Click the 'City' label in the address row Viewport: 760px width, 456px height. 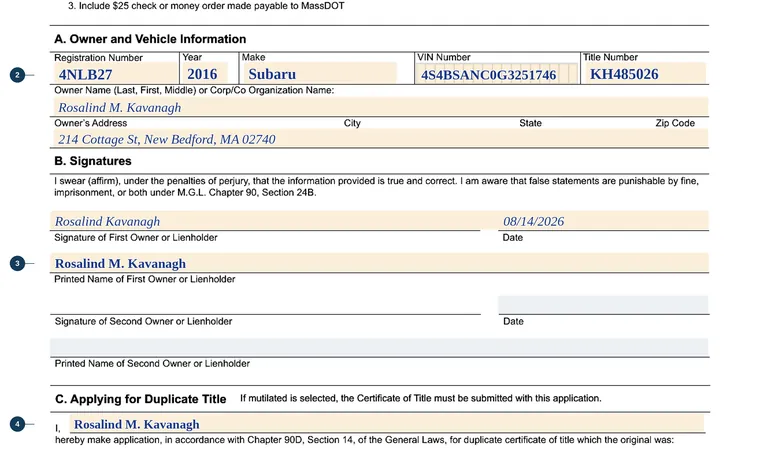click(352, 123)
